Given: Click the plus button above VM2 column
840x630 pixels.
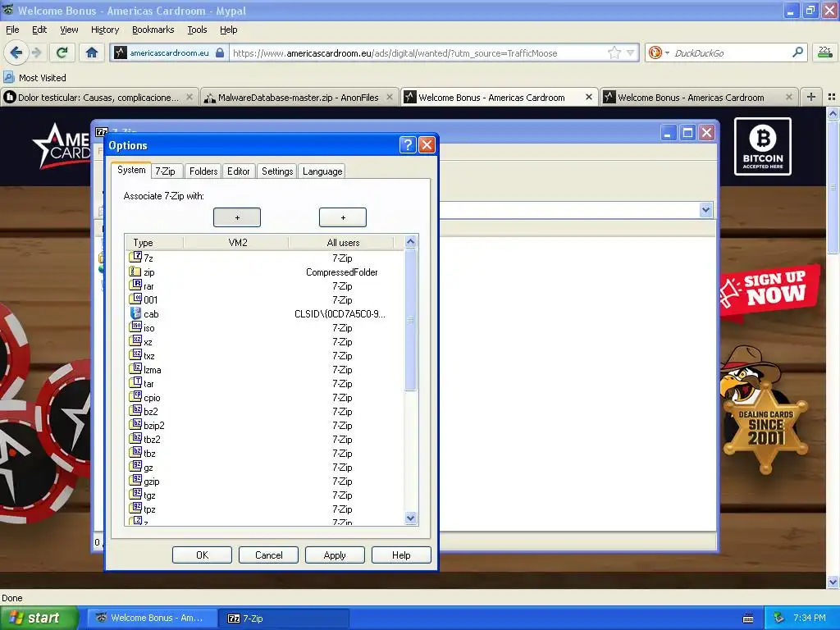Looking at the screenshot, I should pyautogui.click(x=237, y=217).
